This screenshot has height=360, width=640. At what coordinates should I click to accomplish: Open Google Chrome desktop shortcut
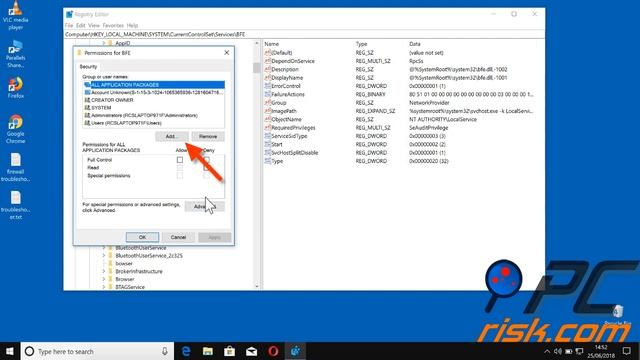(x=16, y=129)
